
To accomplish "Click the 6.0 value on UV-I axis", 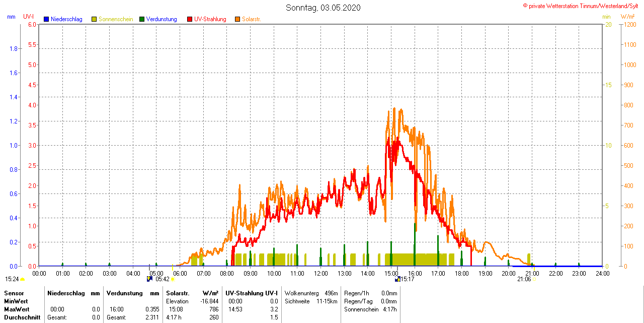I will tap(32, 24).
